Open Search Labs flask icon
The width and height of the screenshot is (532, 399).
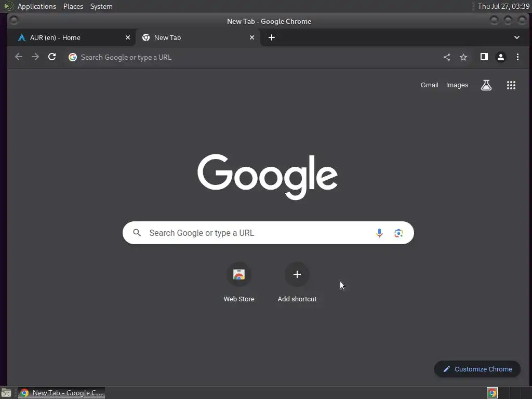[x=486, y=85]
